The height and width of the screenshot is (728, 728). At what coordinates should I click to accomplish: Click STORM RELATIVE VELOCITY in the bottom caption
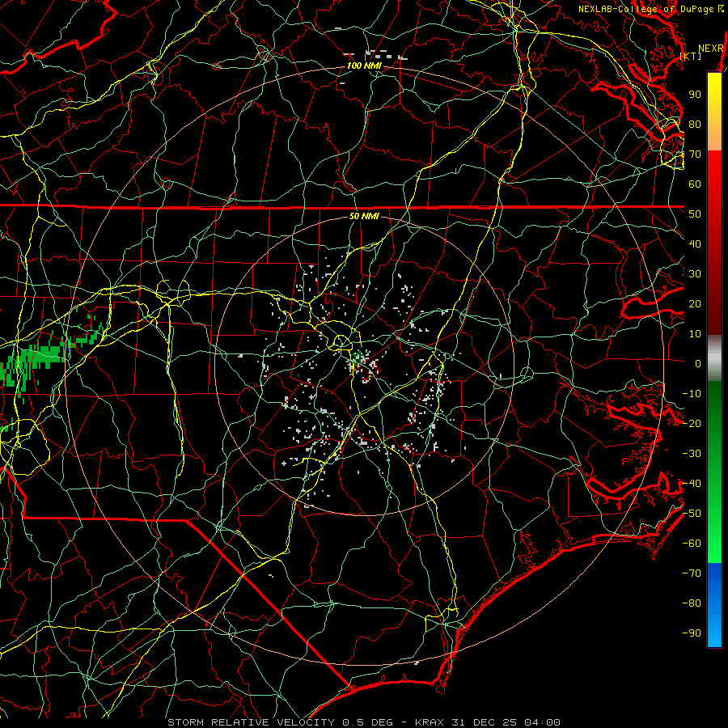251,722
